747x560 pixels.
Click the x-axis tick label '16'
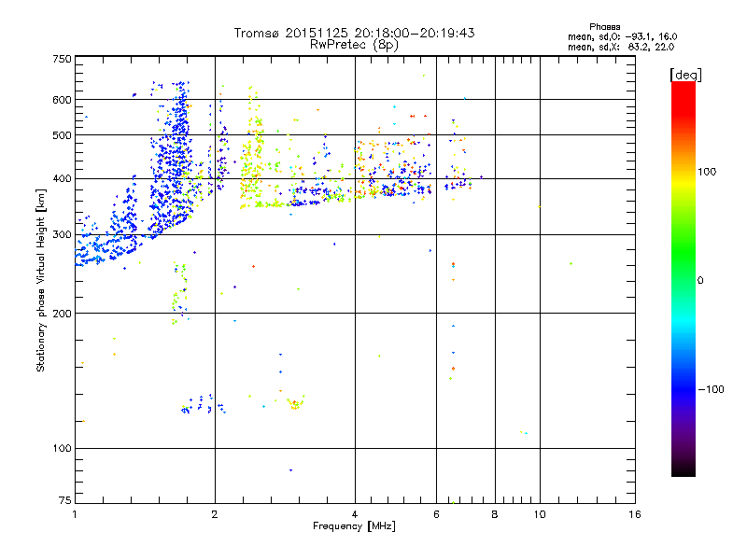(635, 514)
